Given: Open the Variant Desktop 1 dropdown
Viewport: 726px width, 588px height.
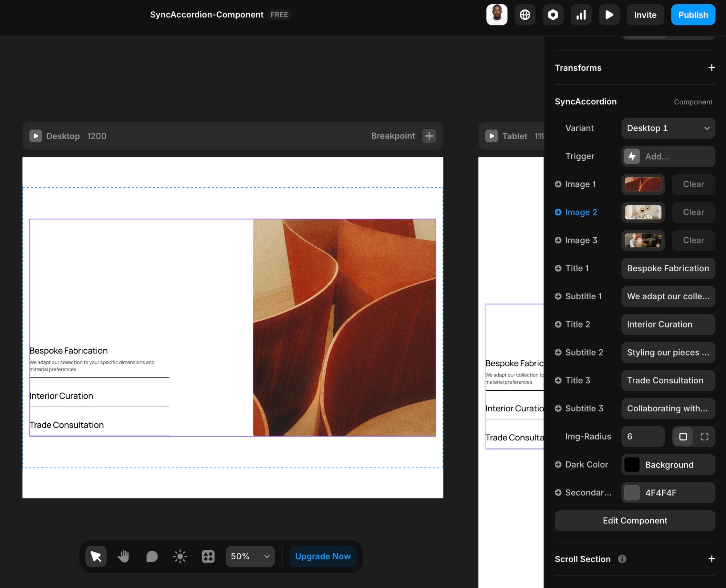Looking at the screenshot, I should pos(668,128).
